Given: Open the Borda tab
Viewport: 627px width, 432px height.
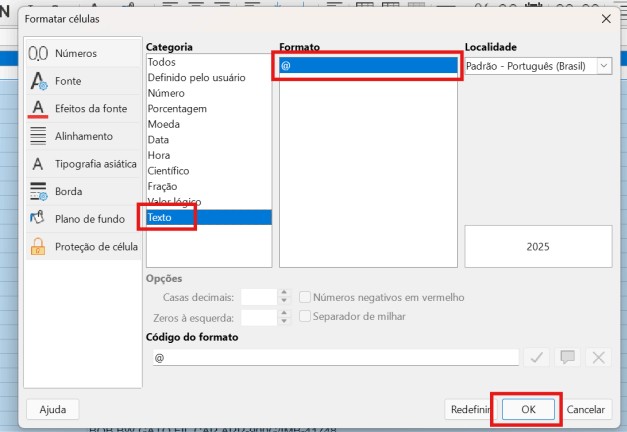Looking at the screenshot, I should (84, 191).
